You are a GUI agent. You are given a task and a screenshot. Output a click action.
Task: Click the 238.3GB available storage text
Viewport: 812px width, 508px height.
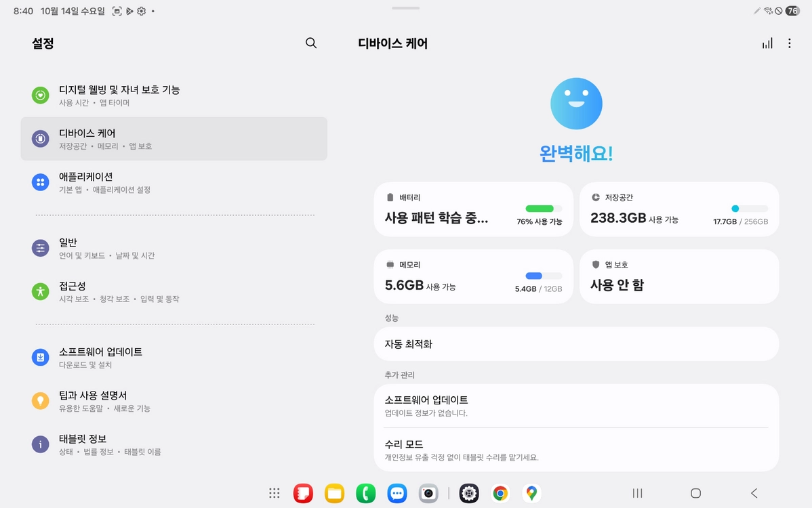click(634, 218)
